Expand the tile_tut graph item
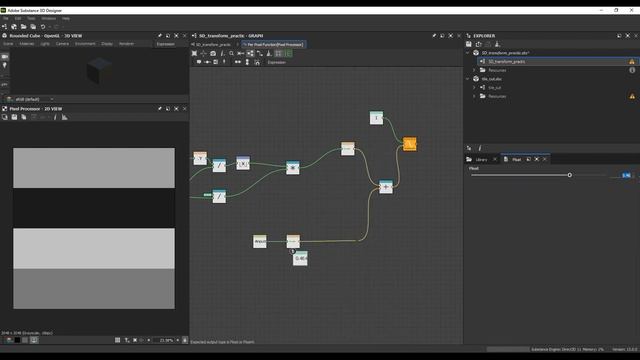Viewport: 640px width, 360px height. tap(474, 87)
